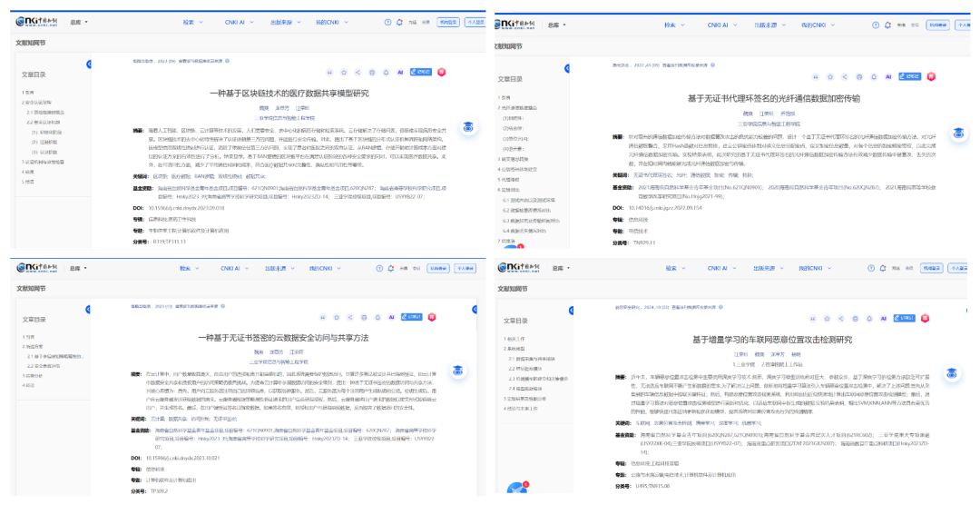Click AI icon on the certificateless signcryption cloud paper

(x=390, y=317)
